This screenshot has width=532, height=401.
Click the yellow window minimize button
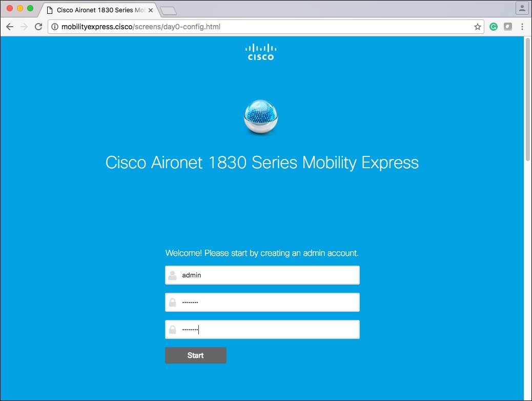pos(20,8)
